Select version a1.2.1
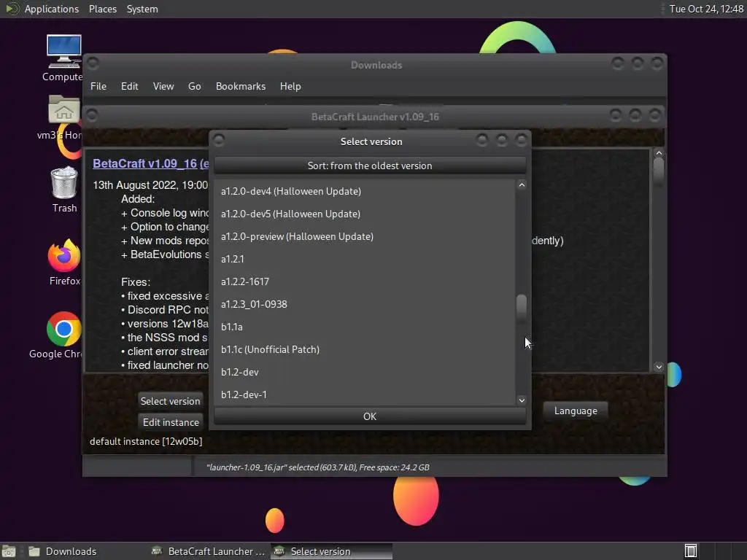This screenshot has height=560, width=747. pyautogui.click(x=365, y=259)
